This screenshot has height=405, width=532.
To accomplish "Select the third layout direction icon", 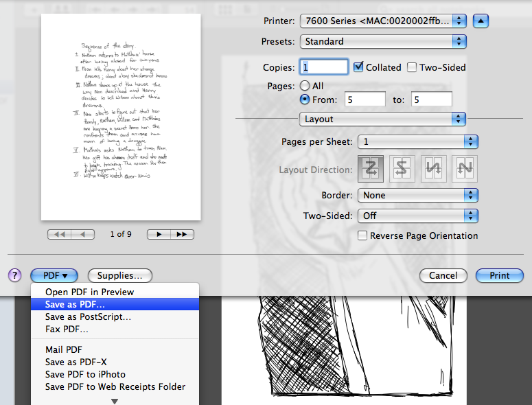I will (434, 168).
